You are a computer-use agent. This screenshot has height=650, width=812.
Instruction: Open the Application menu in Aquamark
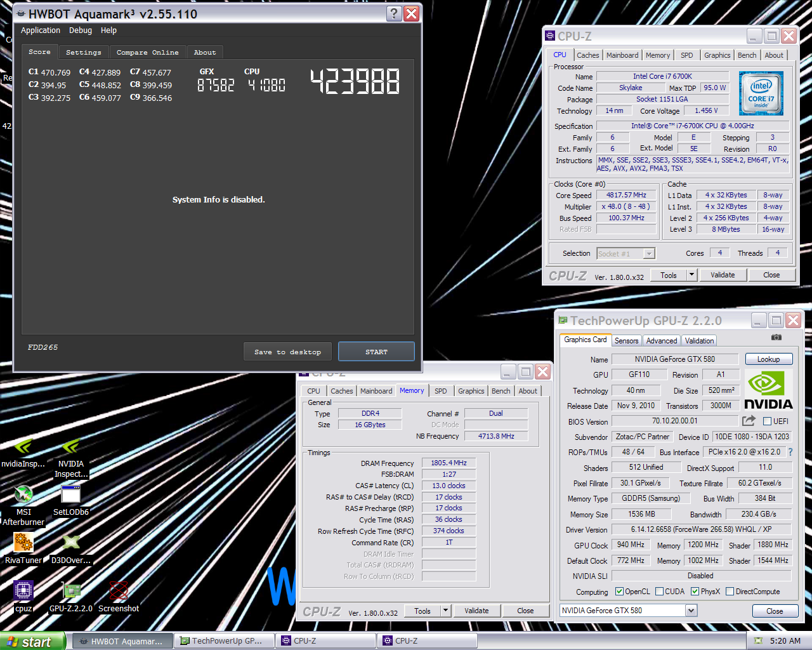pyautogui.click(x=41, y=30)
